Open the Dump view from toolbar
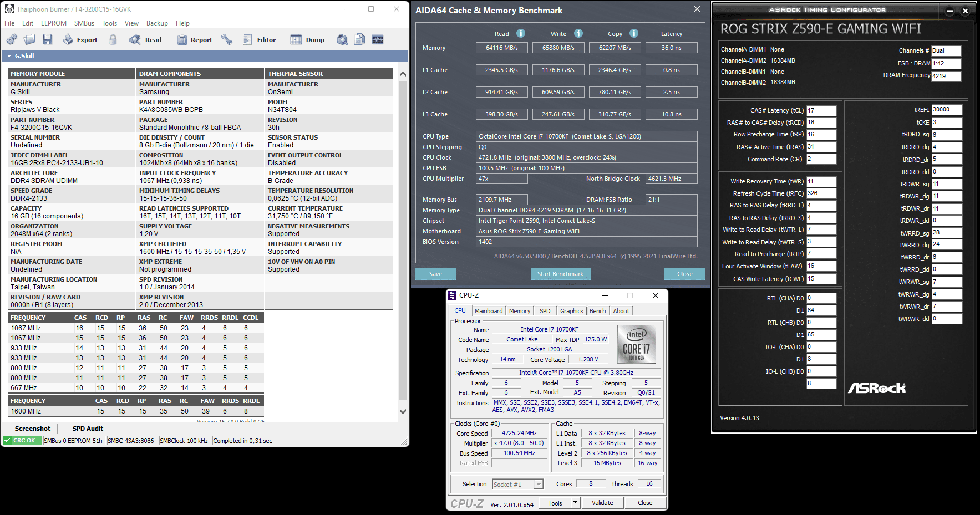980x515 pixels. [308, 39]
